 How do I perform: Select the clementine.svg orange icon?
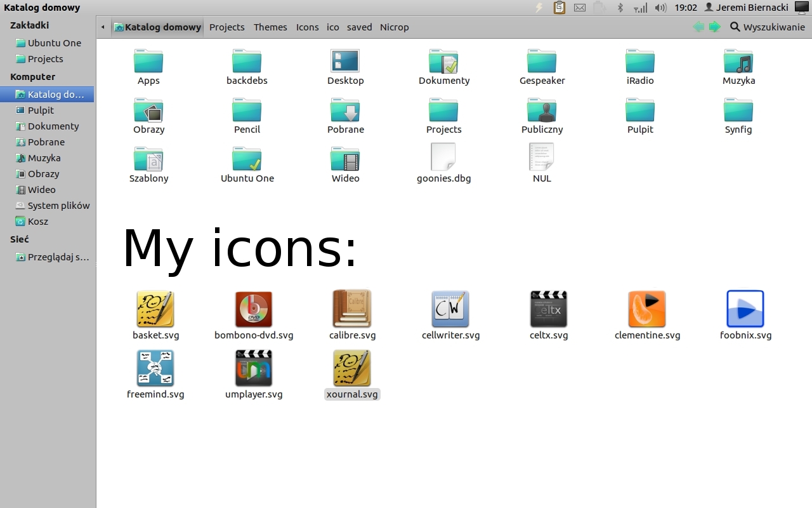pyautogui.click(x=647, y=309)
